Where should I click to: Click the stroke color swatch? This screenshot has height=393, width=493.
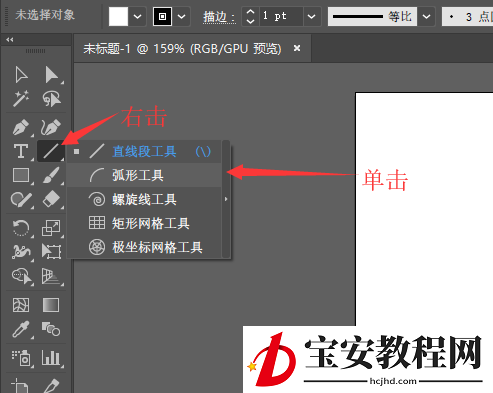pos(162,16)
